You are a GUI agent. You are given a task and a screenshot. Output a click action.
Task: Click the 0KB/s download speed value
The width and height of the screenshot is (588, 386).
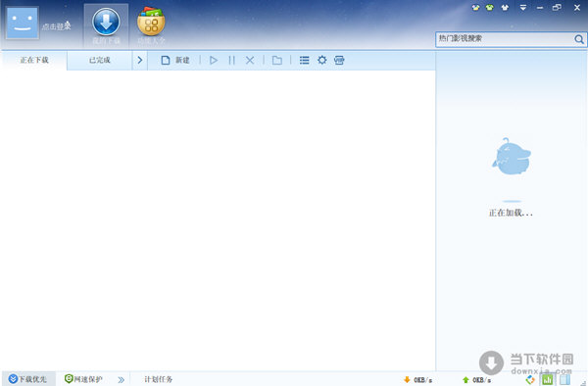point(422,380)
